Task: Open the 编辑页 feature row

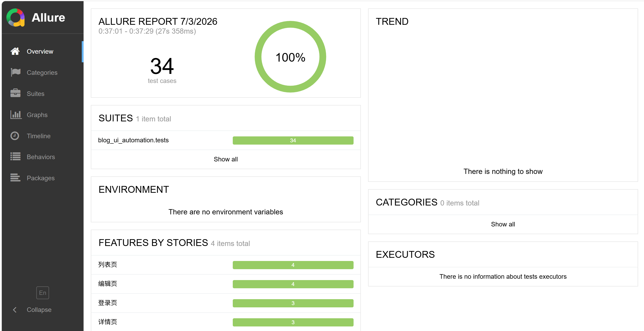Action: (x=225, y=284)
